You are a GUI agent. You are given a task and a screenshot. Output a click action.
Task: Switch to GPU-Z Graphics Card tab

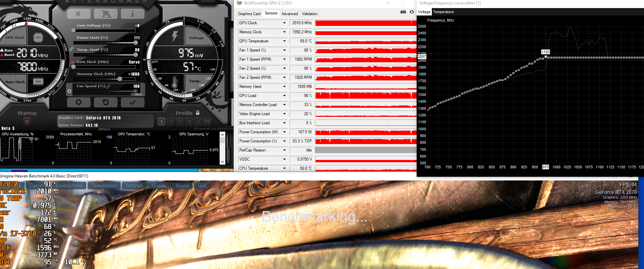click(x=249, y=14)
